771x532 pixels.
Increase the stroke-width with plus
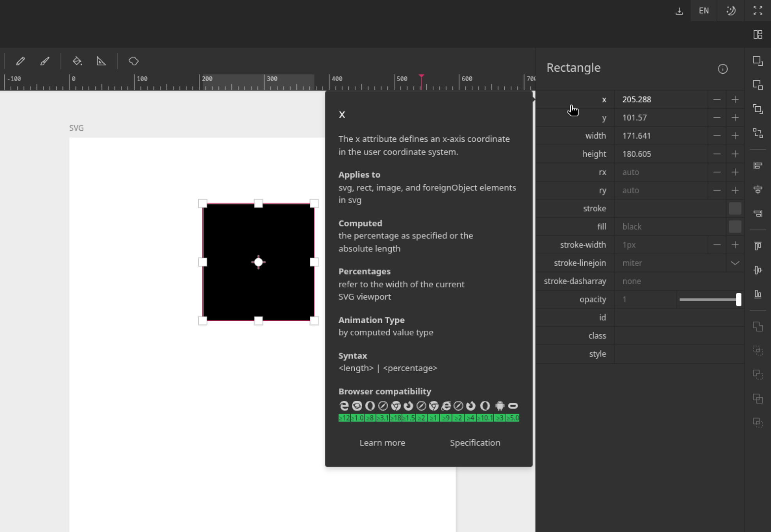click(735, 245)
